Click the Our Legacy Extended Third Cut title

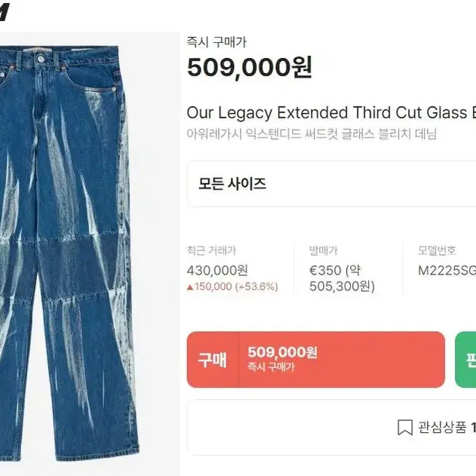(x=331, y=112)
